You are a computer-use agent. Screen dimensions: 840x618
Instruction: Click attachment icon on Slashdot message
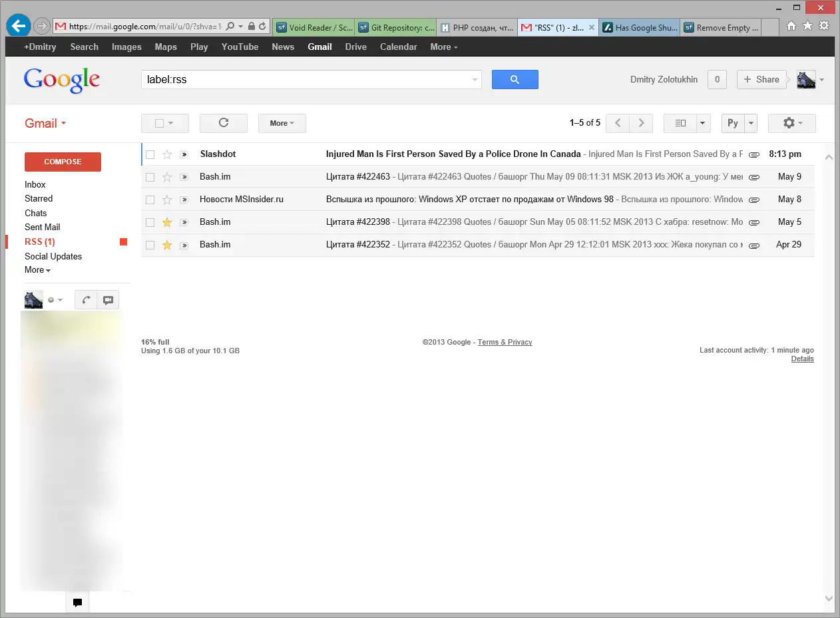[754, 154]
